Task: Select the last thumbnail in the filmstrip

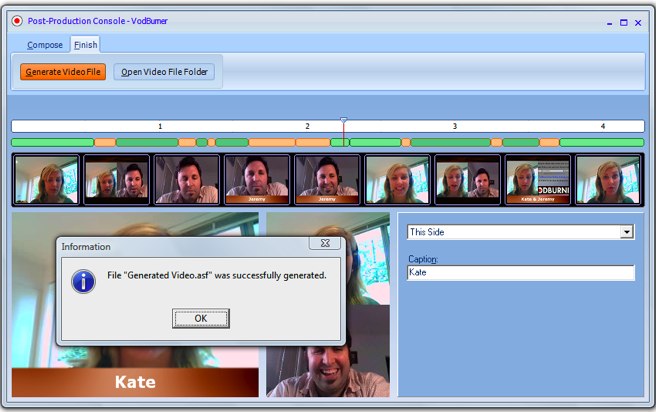Action: (x=608, y=179)
